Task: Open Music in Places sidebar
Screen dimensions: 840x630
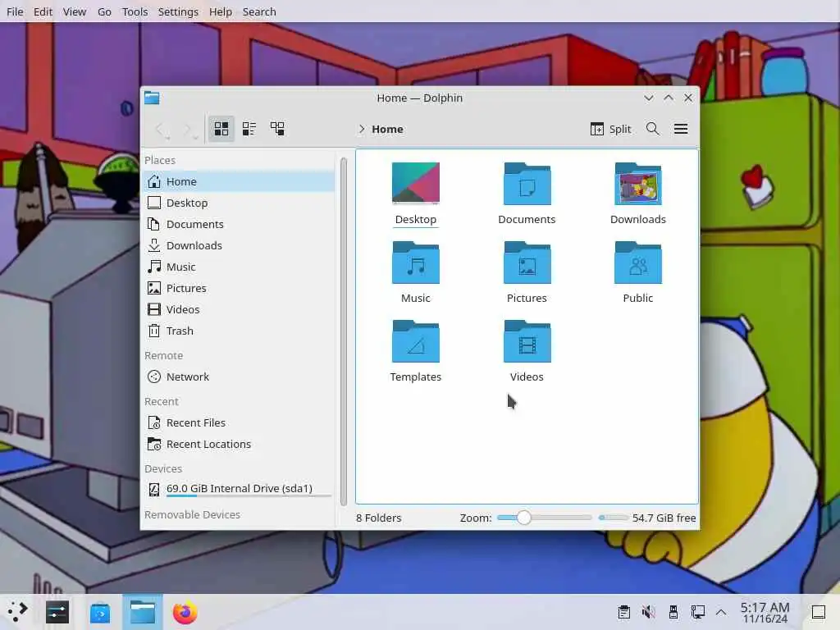Action: tap(239, 267)
